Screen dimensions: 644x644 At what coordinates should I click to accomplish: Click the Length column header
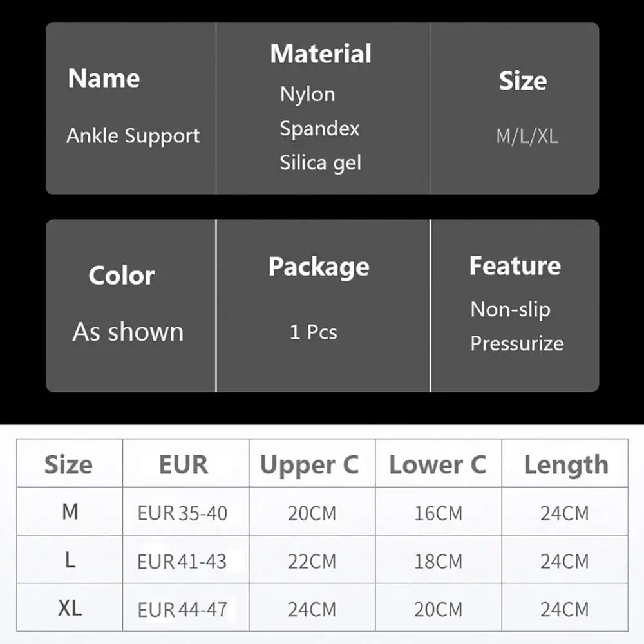pyautogui.click(x=565, y=465)
